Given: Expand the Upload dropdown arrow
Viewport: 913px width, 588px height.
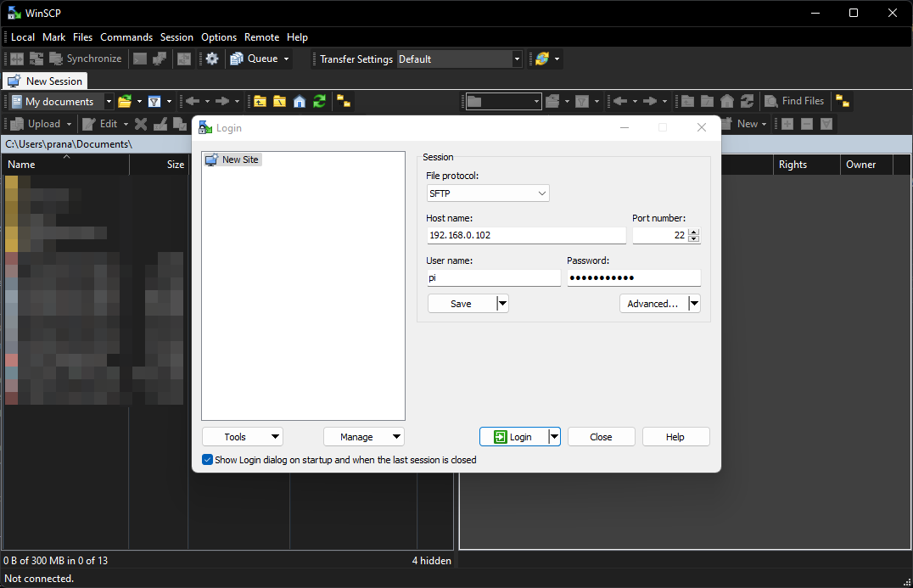Looking at the screenshot, I should (69, 124).
